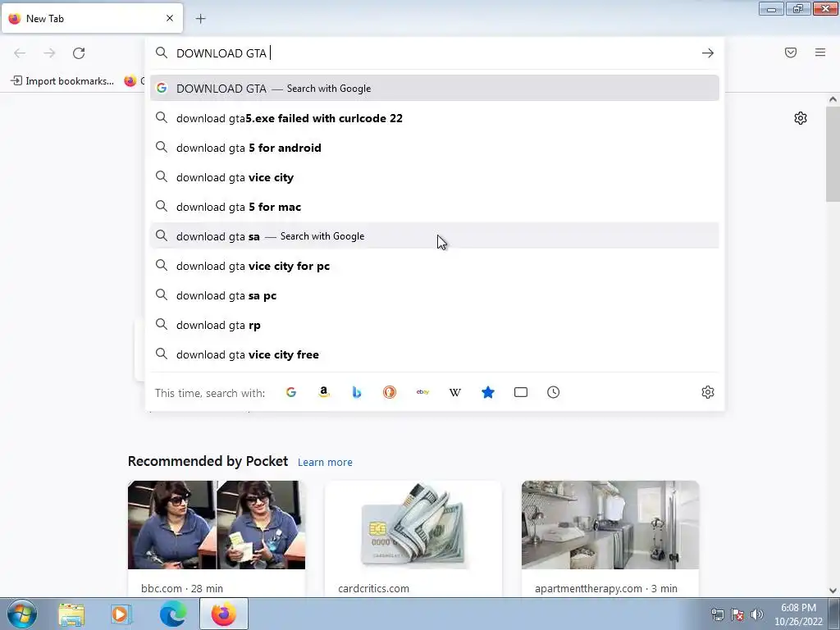840x630 pixels.
Task: Open search settings gear in dropdown
Action: point(708,392)
